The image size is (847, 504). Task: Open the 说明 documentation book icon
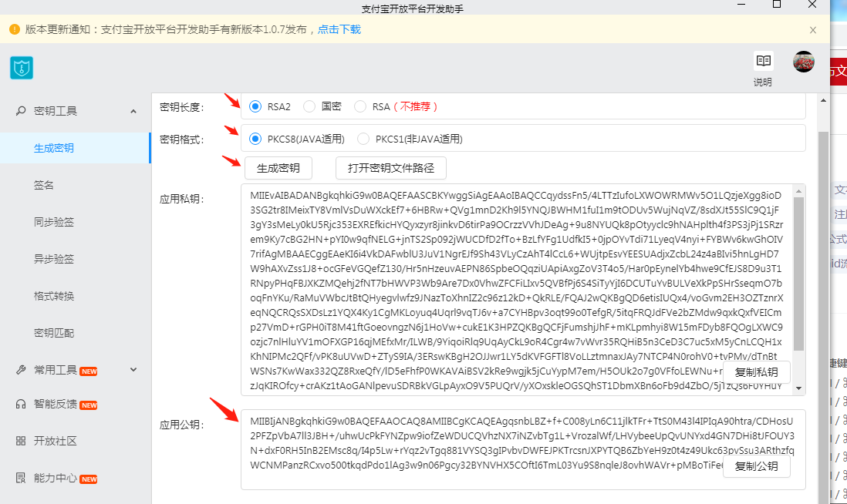click(763, 60)
